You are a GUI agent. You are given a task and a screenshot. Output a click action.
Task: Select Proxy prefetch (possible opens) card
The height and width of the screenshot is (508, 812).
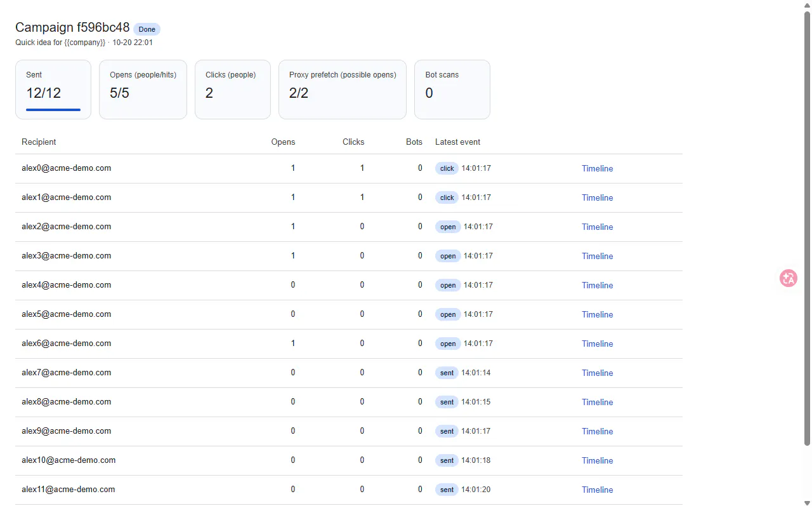[343, 90]
